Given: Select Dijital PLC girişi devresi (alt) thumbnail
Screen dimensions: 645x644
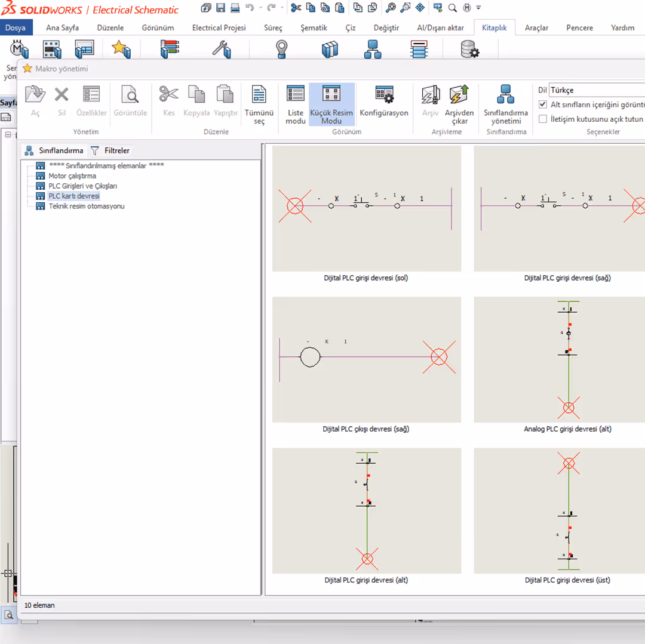Looking at the screenshot, I should click(x=367, y=511).
